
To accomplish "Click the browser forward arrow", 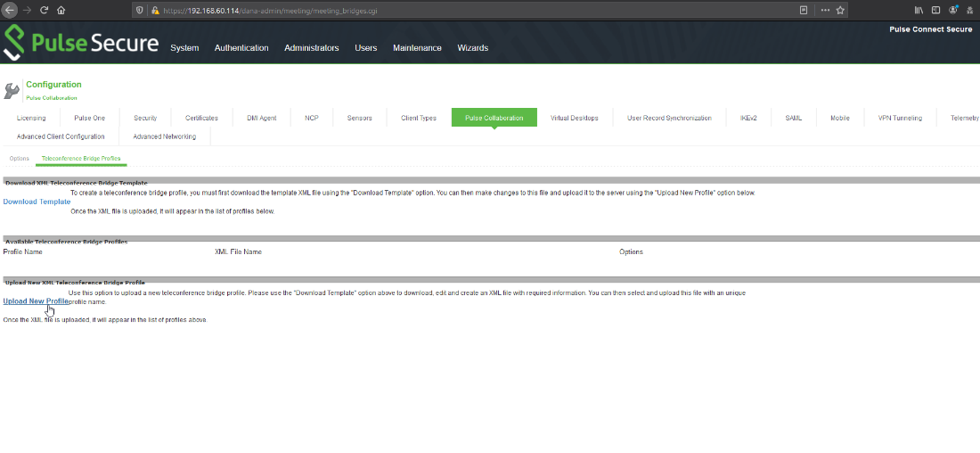I will pos(26,10).
